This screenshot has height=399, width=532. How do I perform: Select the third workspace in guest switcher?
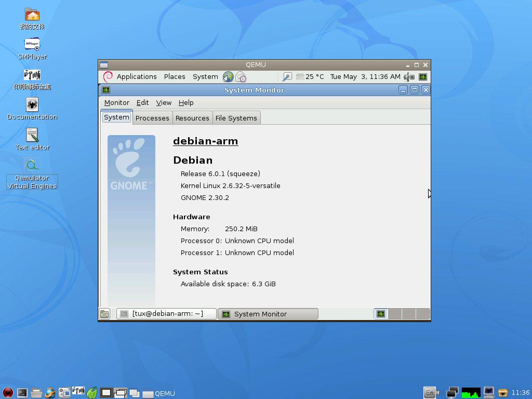[x=409, y=314]
